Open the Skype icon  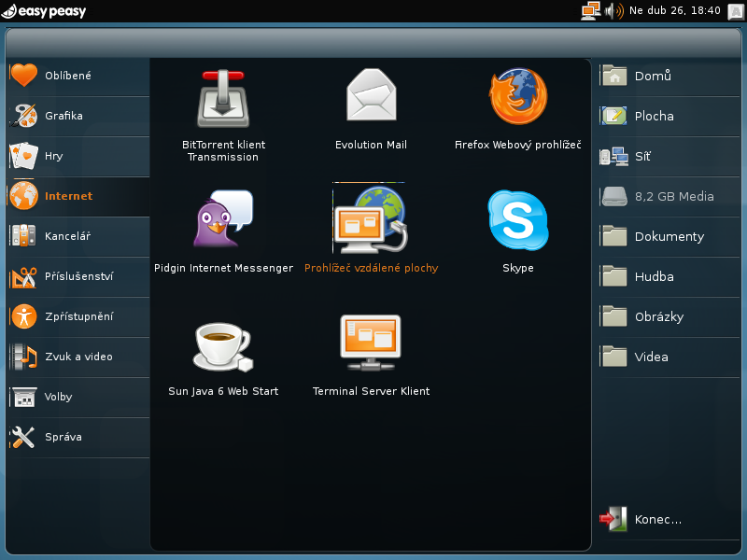pyautogui.click(x=518, y=219)
